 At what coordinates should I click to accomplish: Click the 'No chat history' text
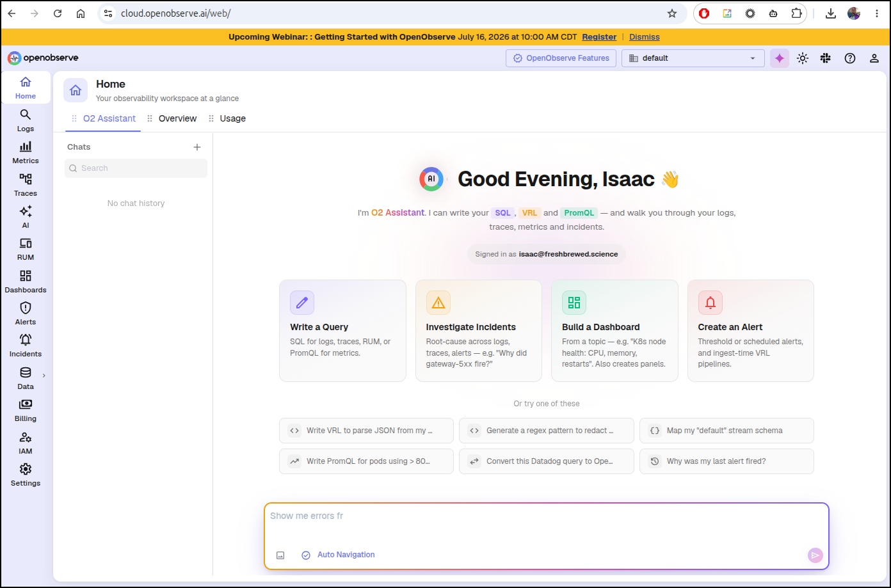point(136,203)
